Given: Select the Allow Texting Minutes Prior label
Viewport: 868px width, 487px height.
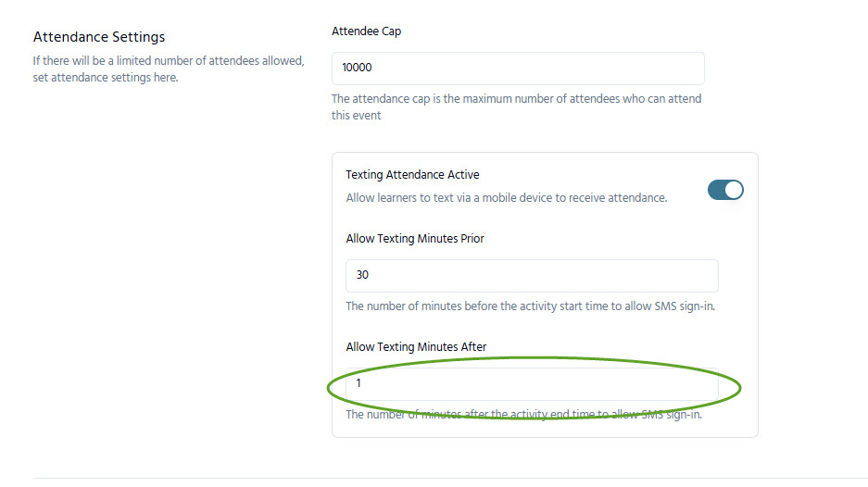Looking at the screenshot, I should click(415, 239).
